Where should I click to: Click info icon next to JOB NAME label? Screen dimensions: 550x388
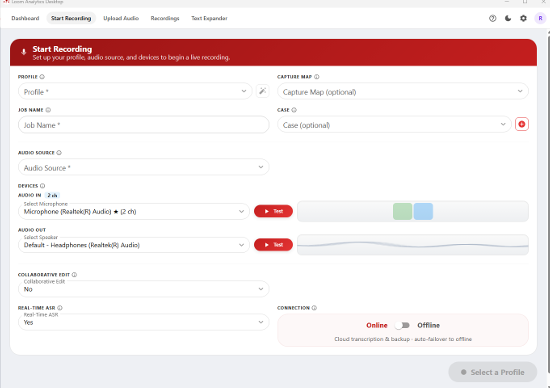[48, 110]
